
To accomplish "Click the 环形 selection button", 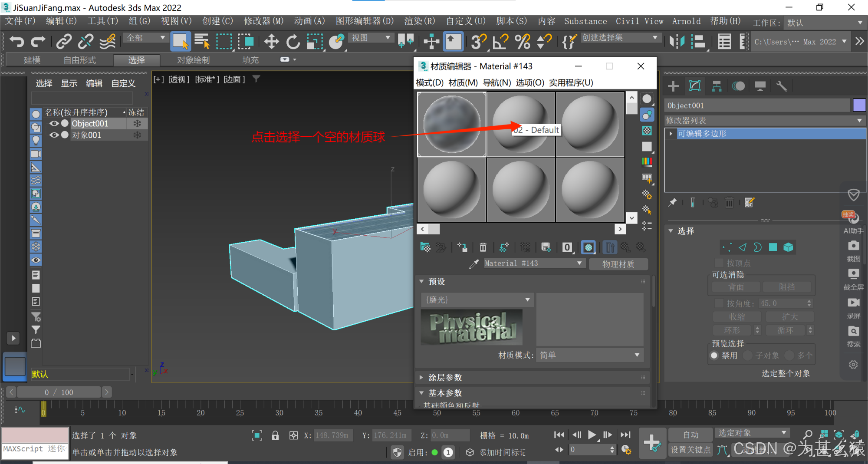I will tap(732, 330).
